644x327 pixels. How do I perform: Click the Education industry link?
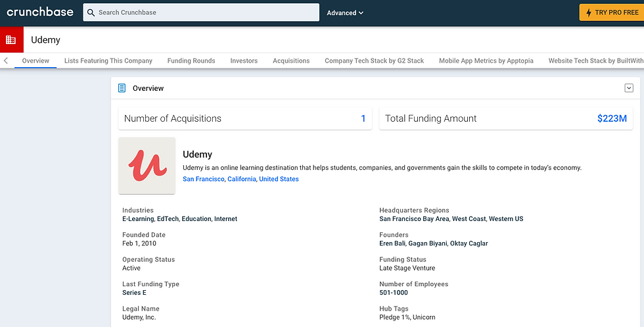click(196, 219)
